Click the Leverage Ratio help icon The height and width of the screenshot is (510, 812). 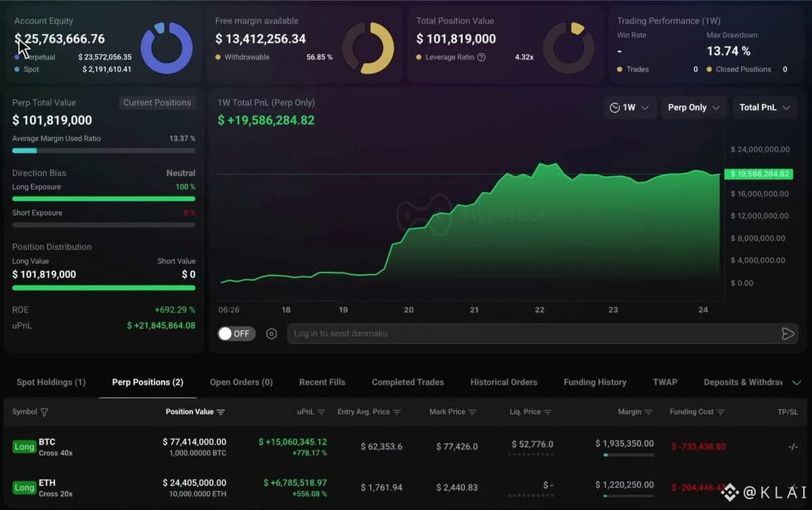point(482,58)
